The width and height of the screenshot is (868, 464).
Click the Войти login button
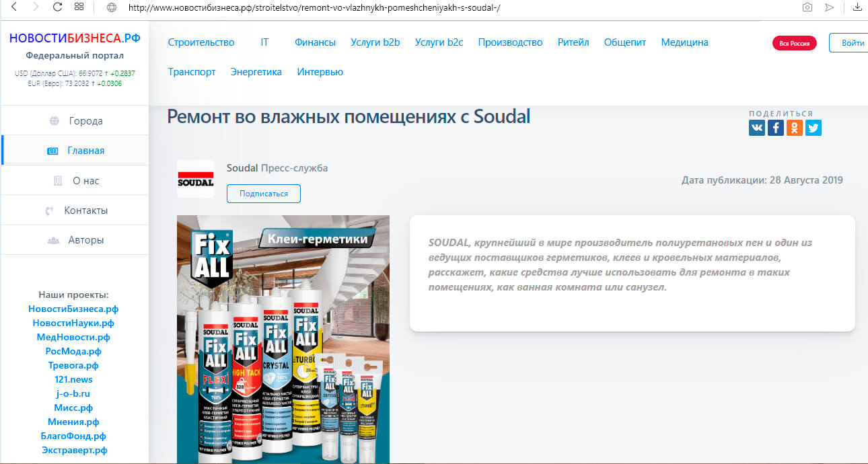[x=849, y=42]
